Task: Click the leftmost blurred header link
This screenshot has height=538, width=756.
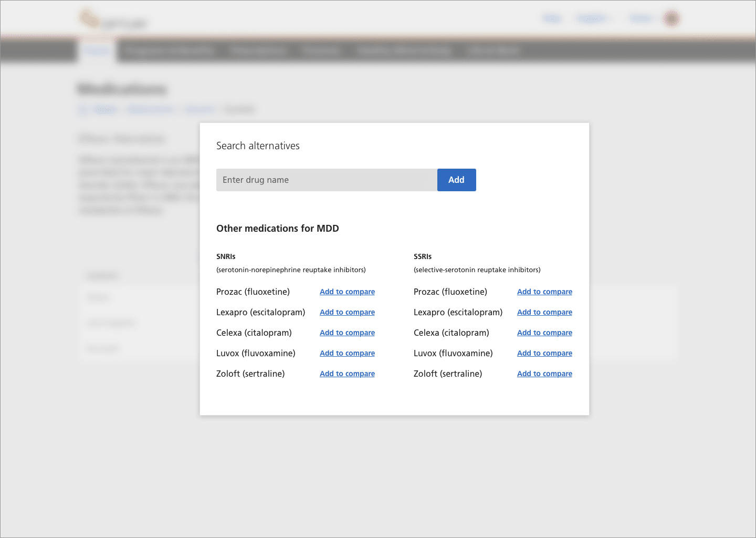Action: pos(552,19)
